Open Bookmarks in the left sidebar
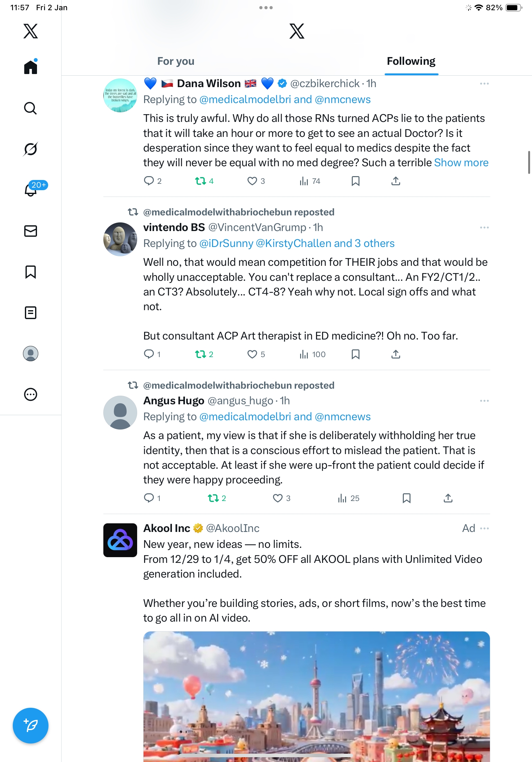This screenshot has width=532, height=762. click(31, 272)
